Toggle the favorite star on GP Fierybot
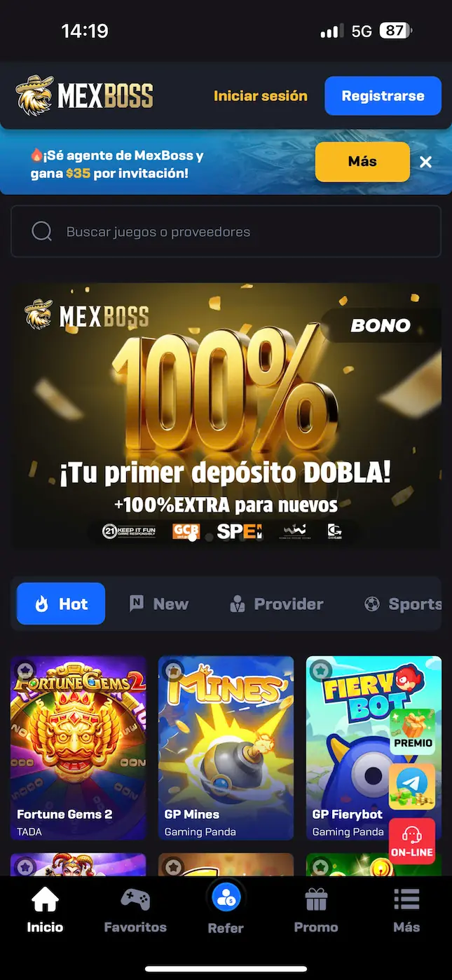 click(x=320, y=670)
